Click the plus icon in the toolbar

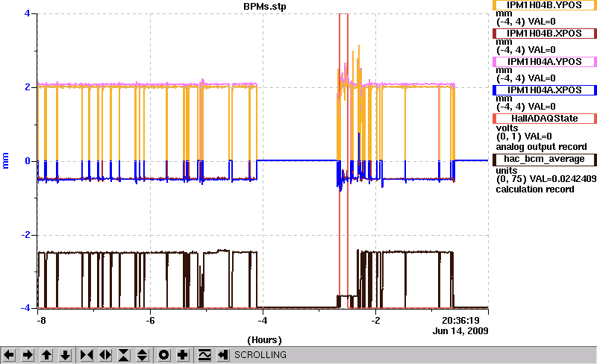[183, 355]
